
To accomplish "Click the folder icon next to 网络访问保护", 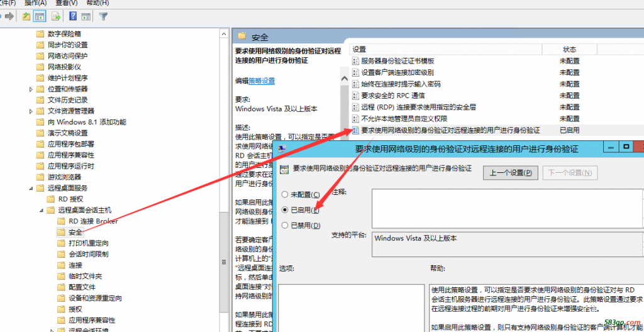I will (x=40, y=56).
